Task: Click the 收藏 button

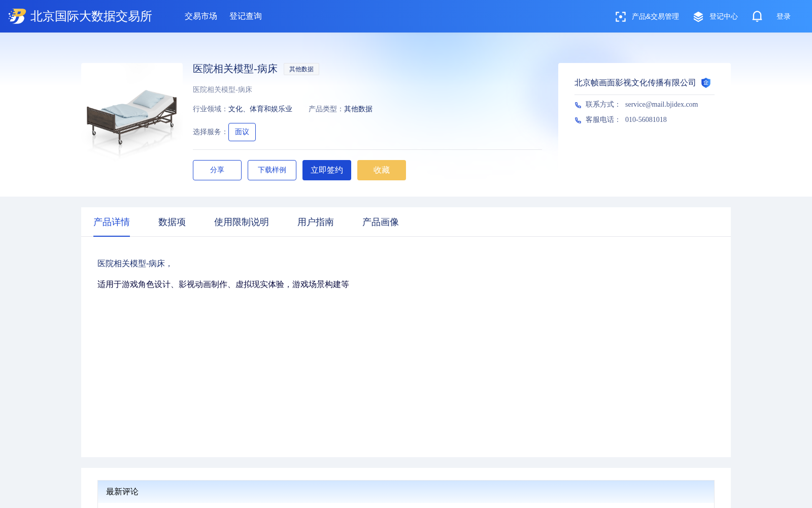Action: pos(382,170)
